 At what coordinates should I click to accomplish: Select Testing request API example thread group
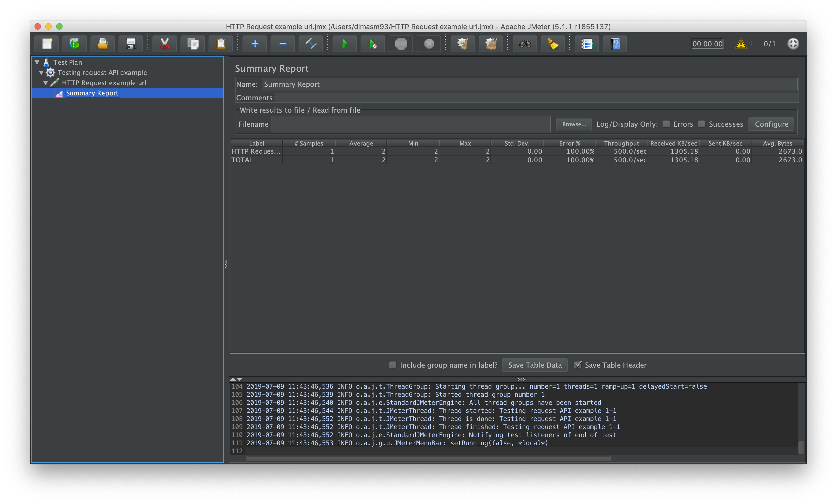(102, 72)
